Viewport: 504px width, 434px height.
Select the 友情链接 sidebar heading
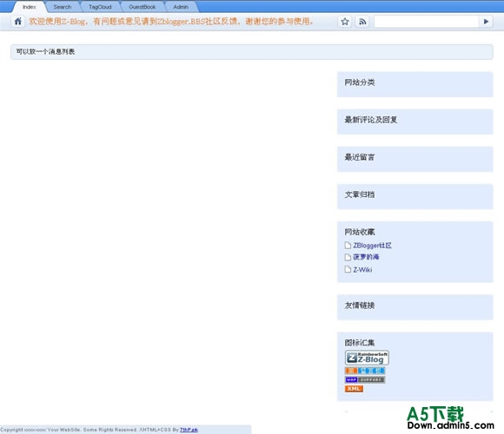click(x=360, y=306)
